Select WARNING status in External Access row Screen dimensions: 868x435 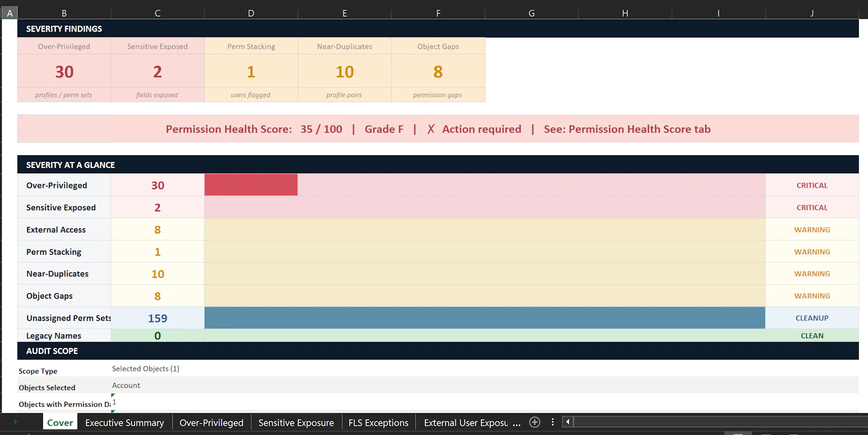pos(812,230)
